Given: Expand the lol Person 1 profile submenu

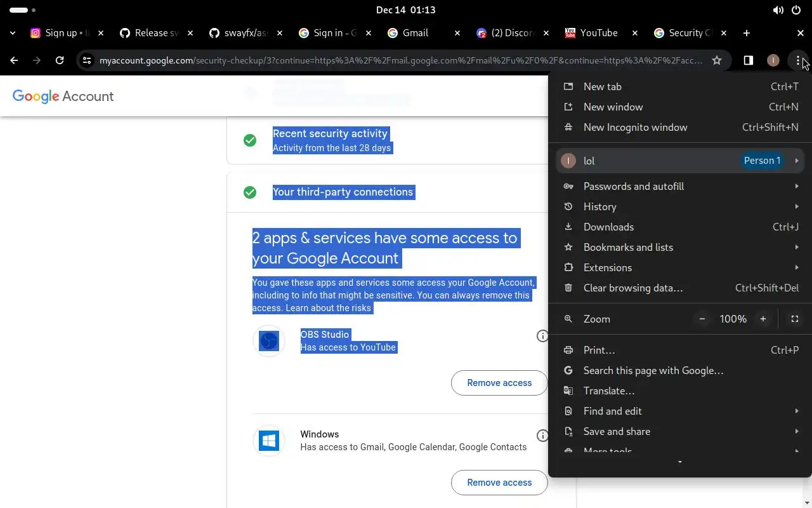Looking at the screenshot, I should tap(680, 161).
